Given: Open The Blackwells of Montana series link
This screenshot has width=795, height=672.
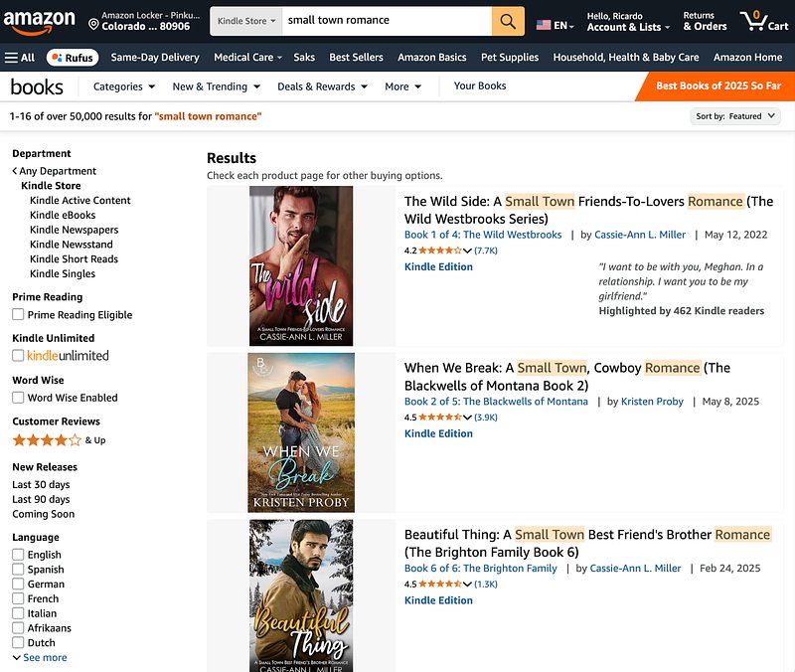Looking at the screenshot, I should [496, 402].
